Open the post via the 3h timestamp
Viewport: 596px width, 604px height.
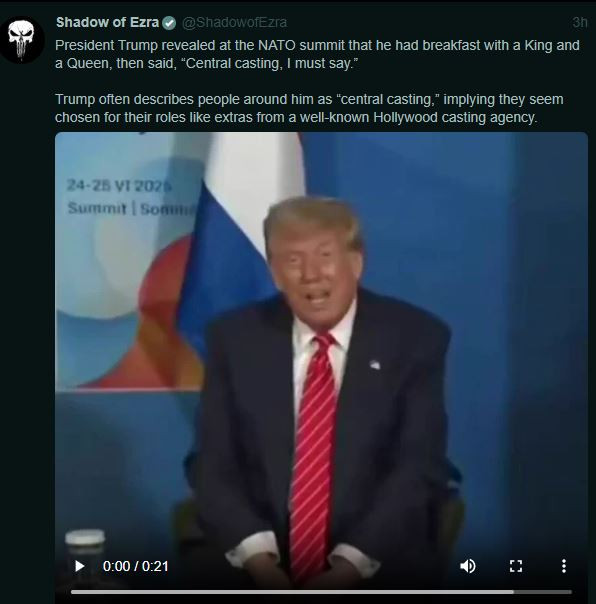pyautogui.click(x=579, y=22)
